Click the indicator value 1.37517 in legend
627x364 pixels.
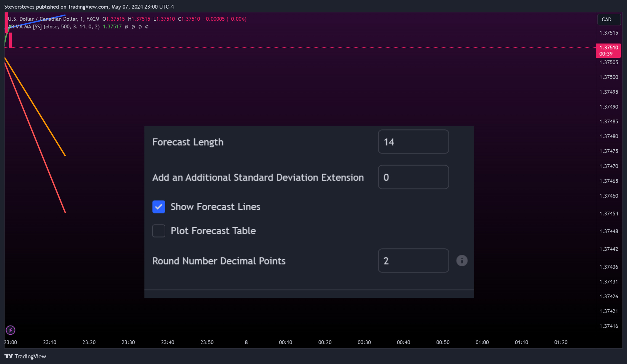click(x=112, y=27)
